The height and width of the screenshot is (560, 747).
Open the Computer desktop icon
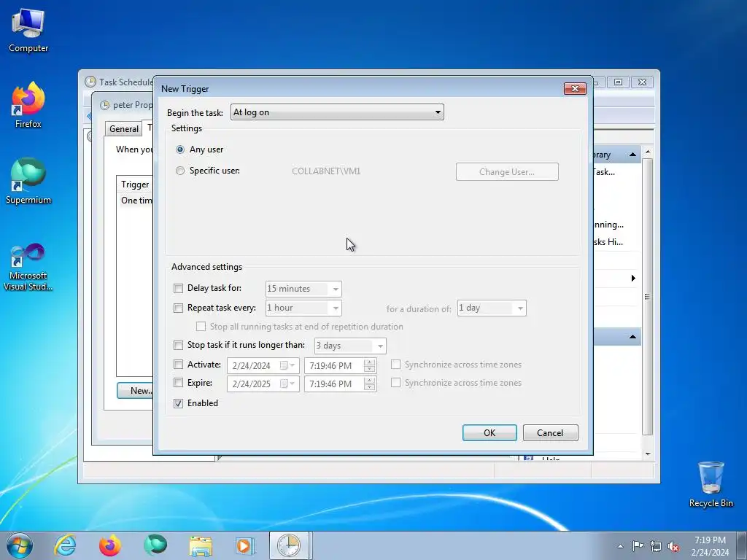coord(28,31)
